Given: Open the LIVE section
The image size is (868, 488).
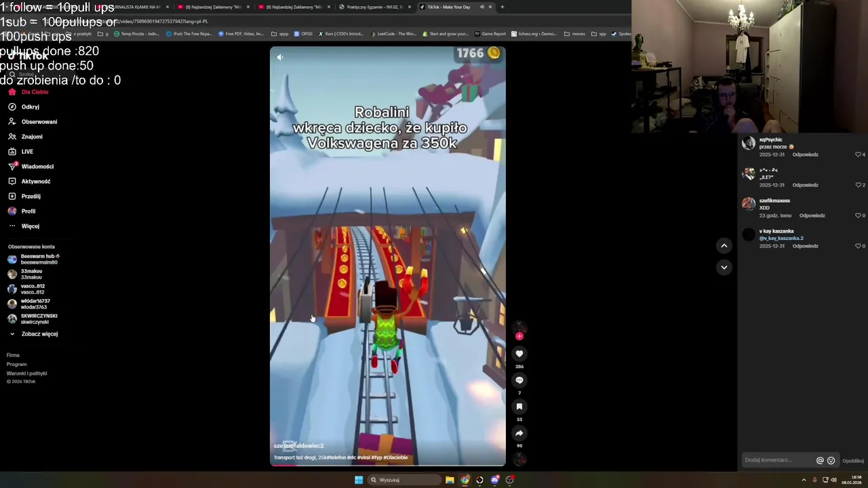Looking at the screenshot, I should [20, 152].
